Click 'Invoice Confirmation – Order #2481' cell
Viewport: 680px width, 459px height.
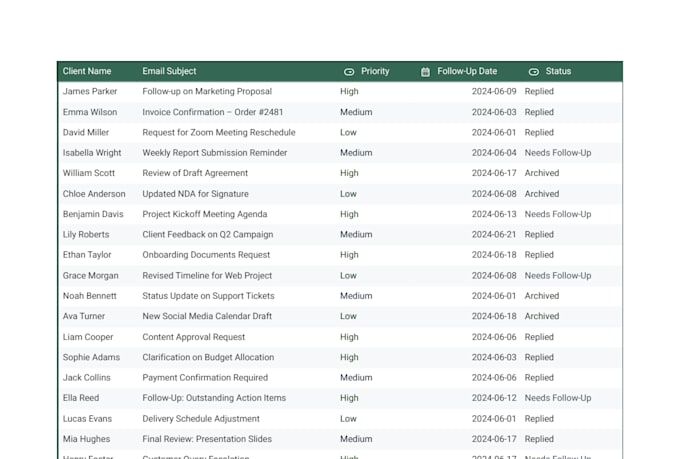212,112
